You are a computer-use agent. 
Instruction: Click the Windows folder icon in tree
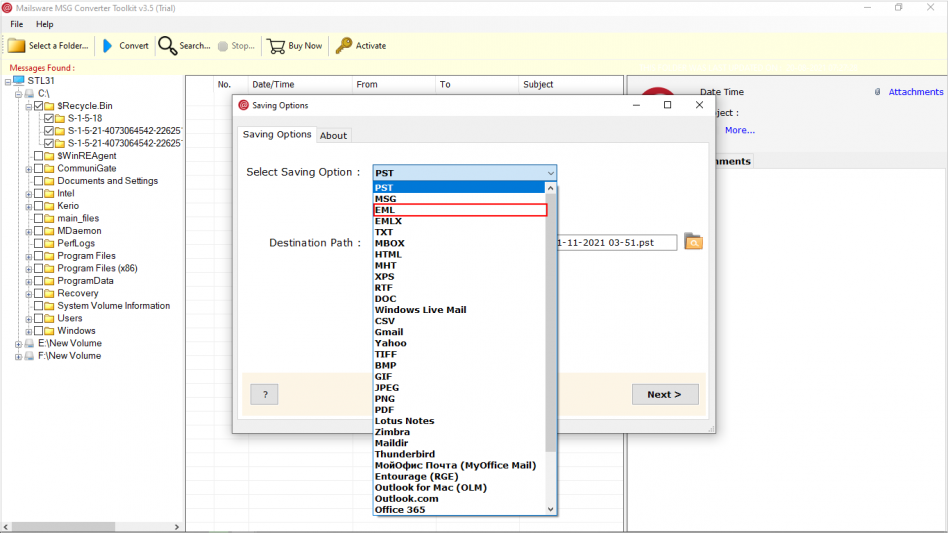[50, 331]
